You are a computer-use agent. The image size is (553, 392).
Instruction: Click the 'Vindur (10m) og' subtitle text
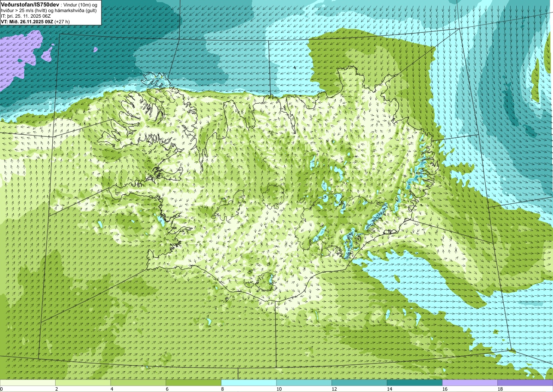pyautogui.click(x=81, y=4)
